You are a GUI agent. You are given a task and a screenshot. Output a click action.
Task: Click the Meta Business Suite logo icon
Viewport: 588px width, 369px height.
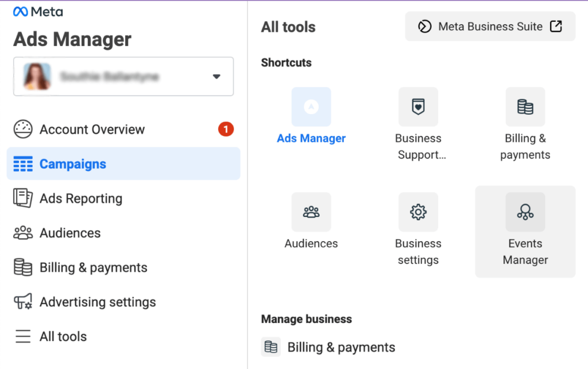pos(424,26)
